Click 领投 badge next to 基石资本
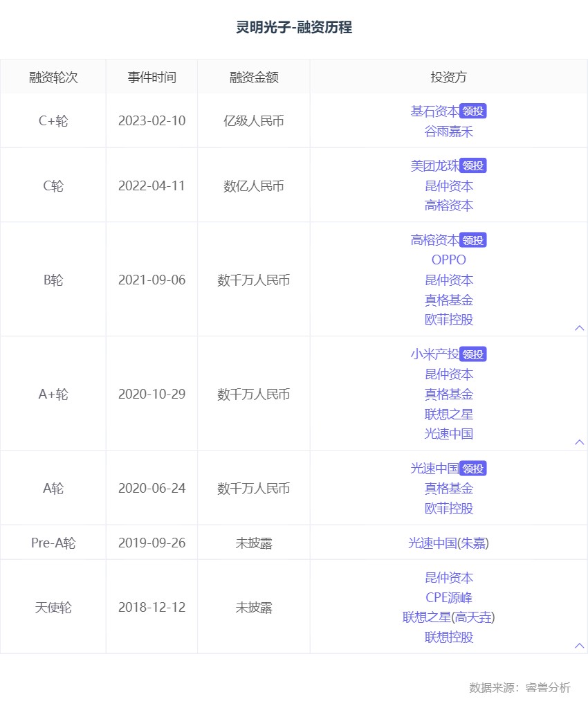The image size is (588, 717). (x=472, y=111)
